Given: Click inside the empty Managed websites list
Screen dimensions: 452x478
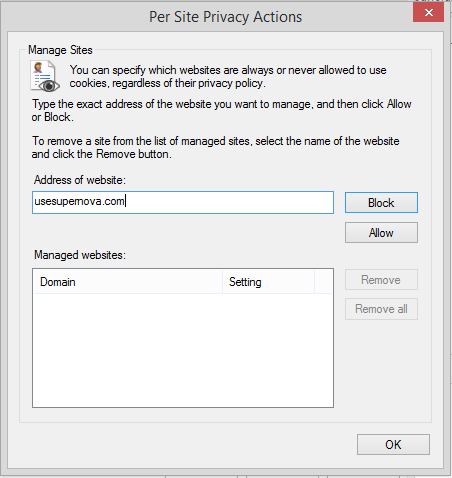Looking at the screenshot, I should coord(183,350).
